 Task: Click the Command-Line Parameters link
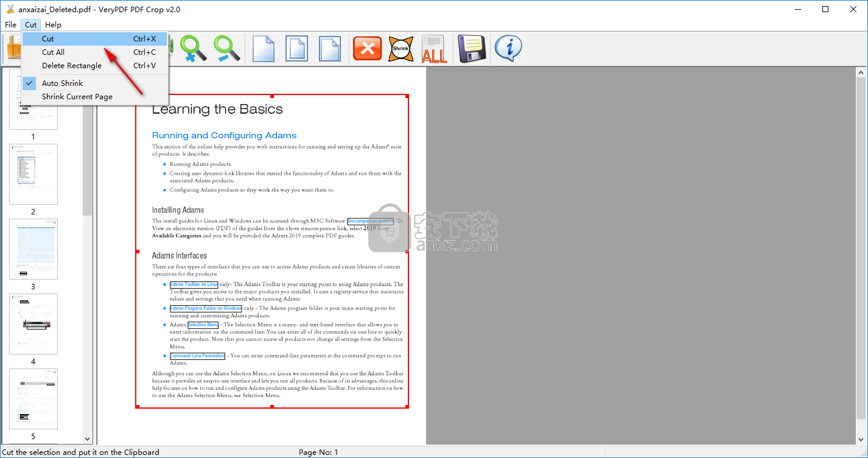pos(197,356)
